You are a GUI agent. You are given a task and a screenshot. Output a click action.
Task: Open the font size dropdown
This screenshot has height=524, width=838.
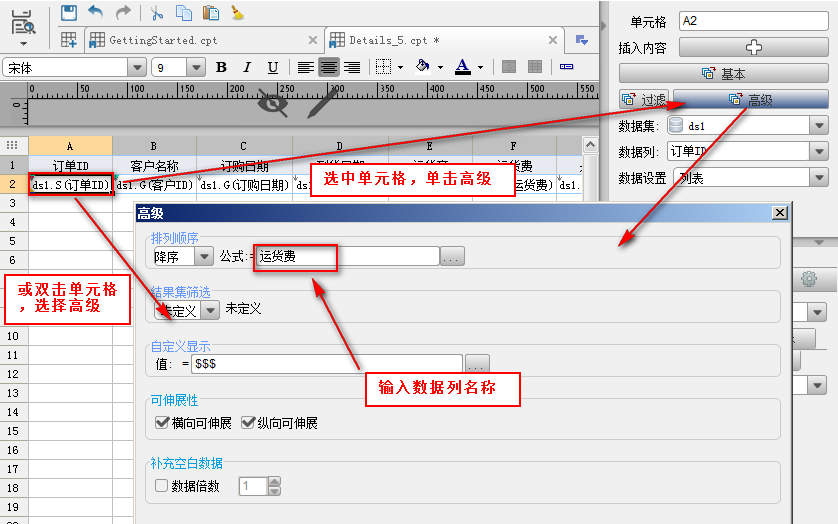(x=196, y=67)
